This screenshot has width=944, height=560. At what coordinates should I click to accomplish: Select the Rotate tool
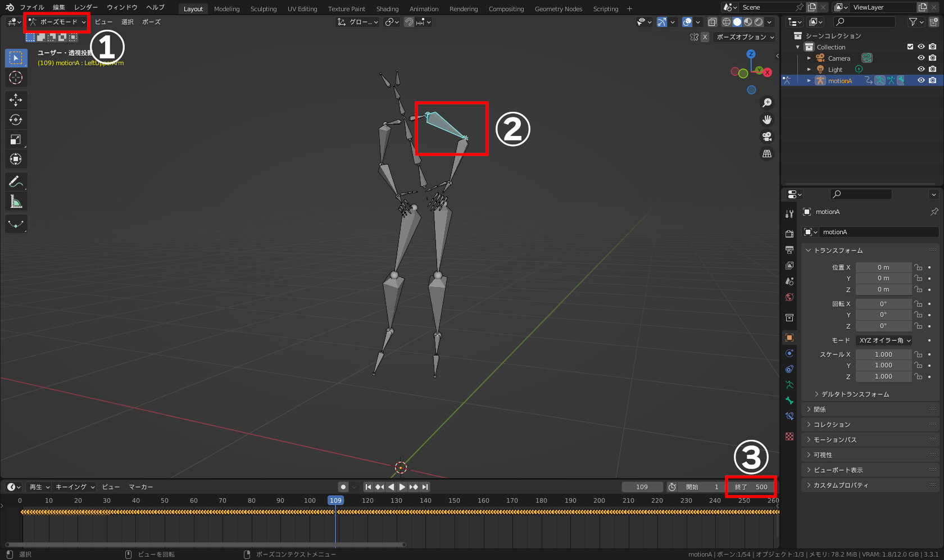pyautogui.click(x=16, y=120)
